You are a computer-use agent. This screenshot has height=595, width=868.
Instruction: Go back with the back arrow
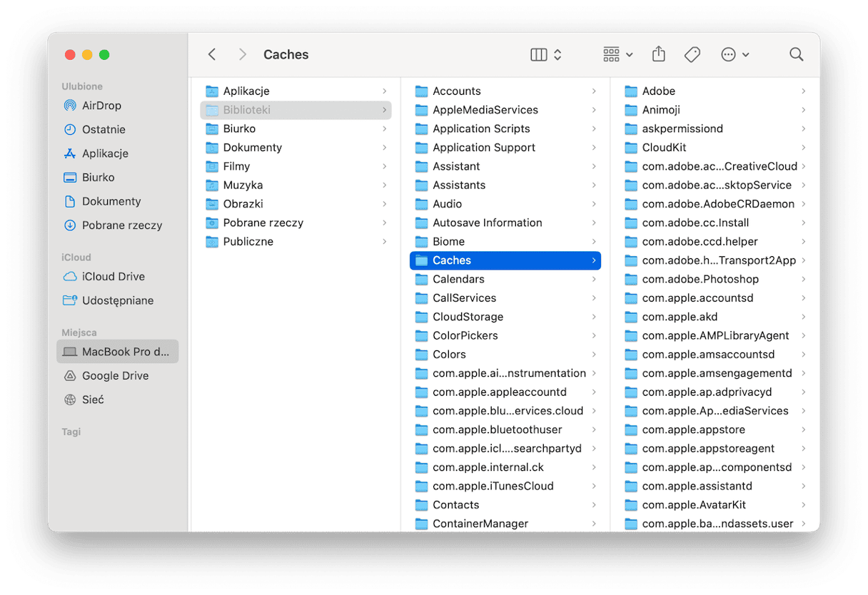pos(211,54)
